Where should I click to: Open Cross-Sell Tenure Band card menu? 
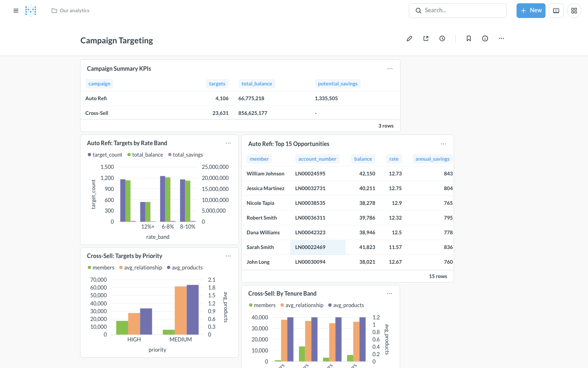pyautogui.click(x=390, y=294)
